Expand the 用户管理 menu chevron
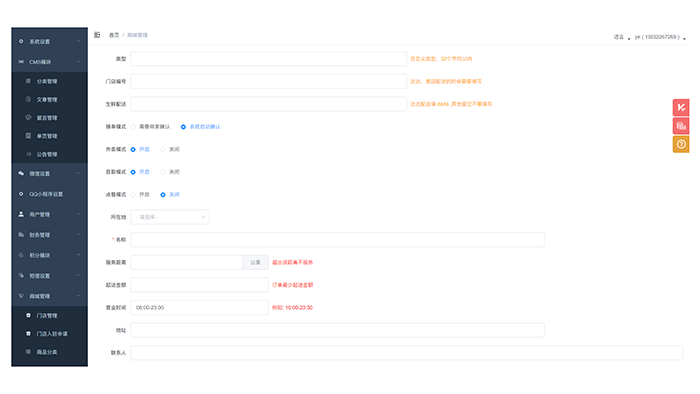The width and height of the screenshot is (700, 394). click(78, 214)
